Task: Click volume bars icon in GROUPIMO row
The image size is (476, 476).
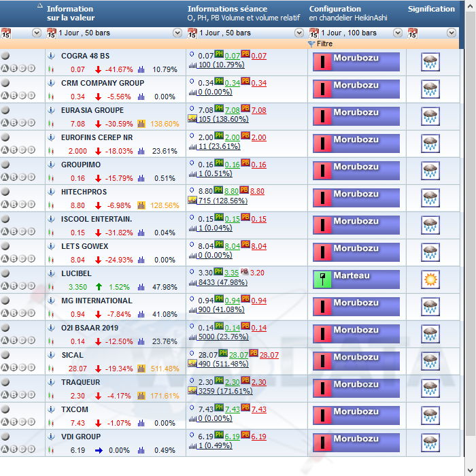Action: (x=141, y=178)
